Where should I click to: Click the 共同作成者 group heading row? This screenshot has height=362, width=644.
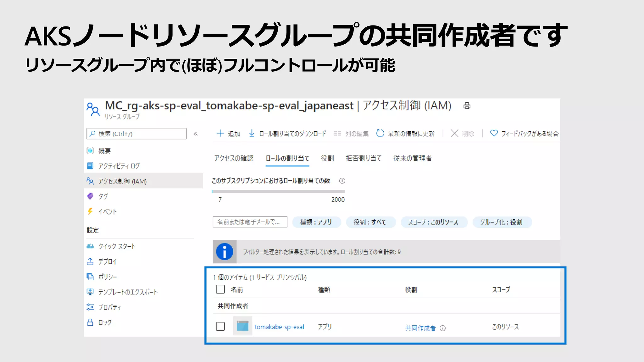pyautogui.click(x=387, y=306)
